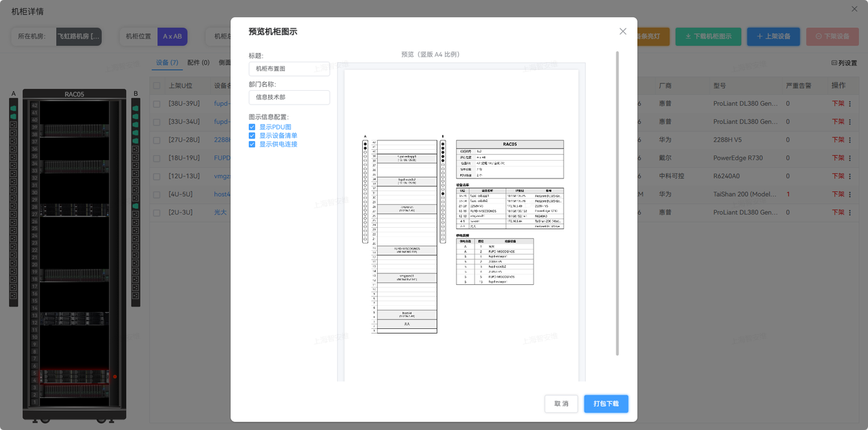Open the 光大 device name link
The image size is (868, 430).
click(220, 212)
